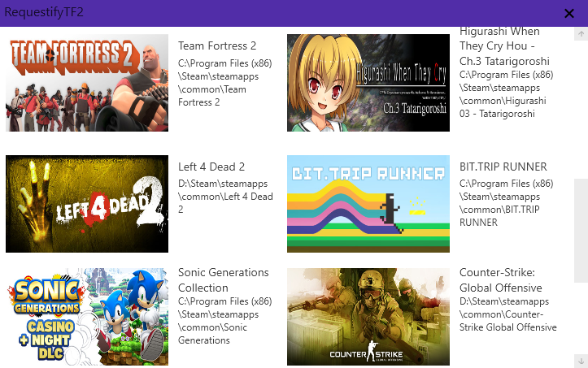Click the scroll down arrow of the scrollbar
The width and height of the screenshot is (588, 368).
(581, 362)
